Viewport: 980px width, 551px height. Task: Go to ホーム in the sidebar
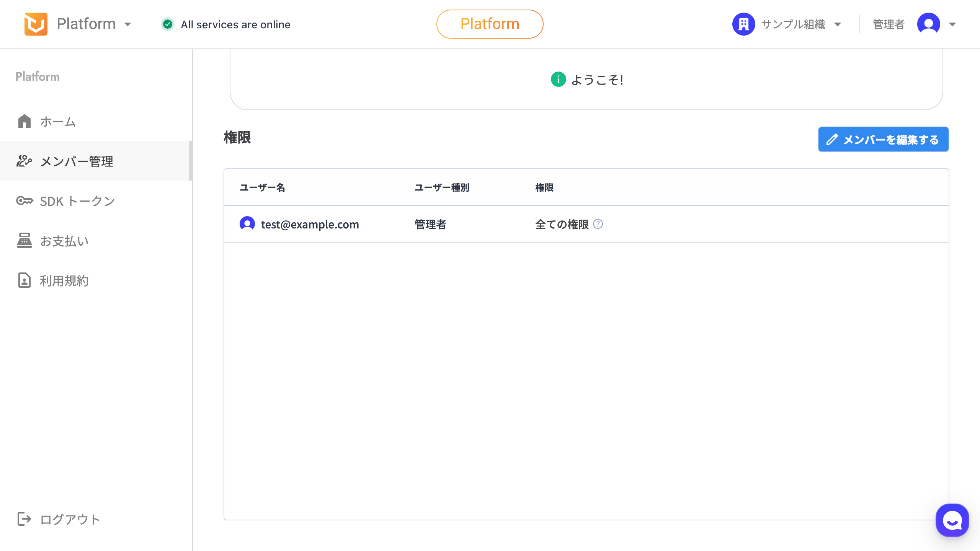tap(58, 121)
